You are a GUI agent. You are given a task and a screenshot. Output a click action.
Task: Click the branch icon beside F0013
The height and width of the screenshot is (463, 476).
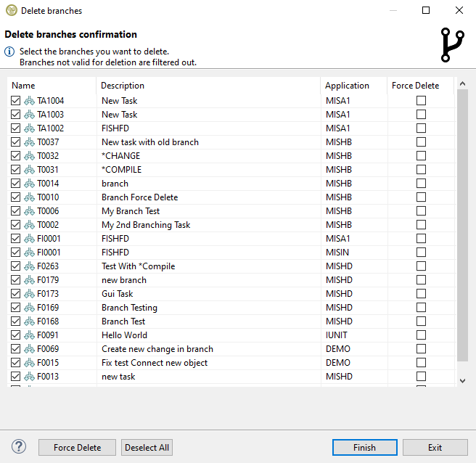pos(29,377)
